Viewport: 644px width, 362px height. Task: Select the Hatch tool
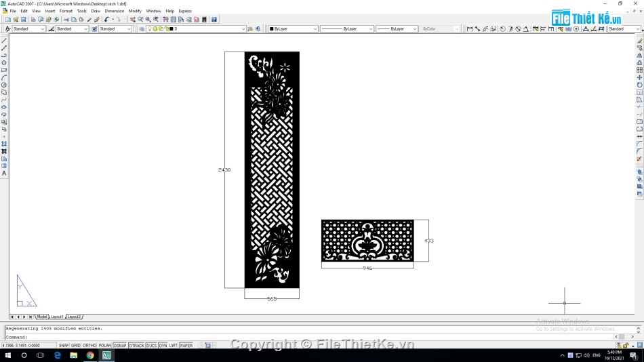pyautogui.click(x=4, y=144)
